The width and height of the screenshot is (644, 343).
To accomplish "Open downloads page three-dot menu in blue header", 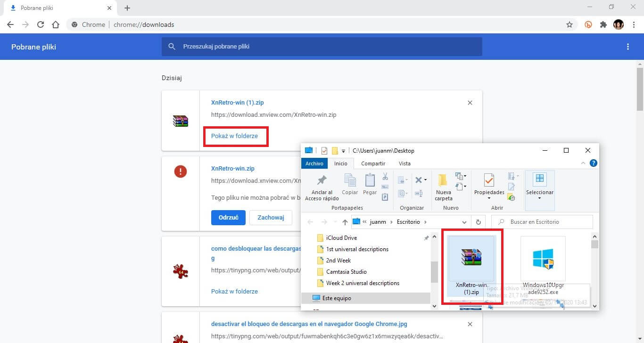I will coord(627,47).
